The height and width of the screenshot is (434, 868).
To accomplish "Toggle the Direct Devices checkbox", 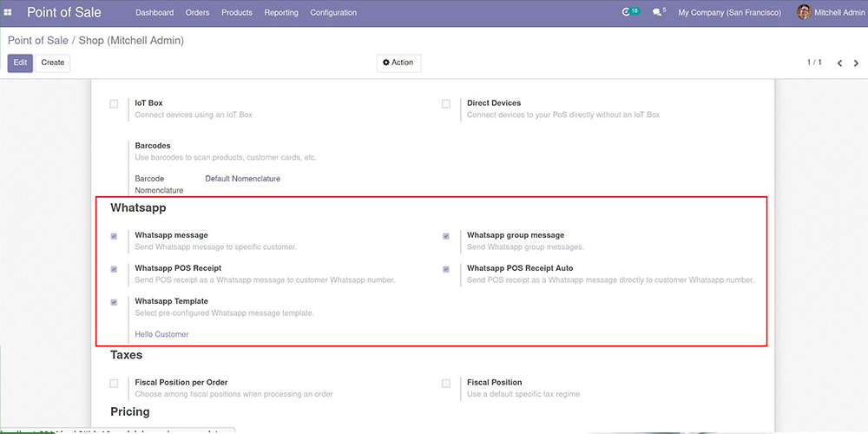I will tap(446, 103).
